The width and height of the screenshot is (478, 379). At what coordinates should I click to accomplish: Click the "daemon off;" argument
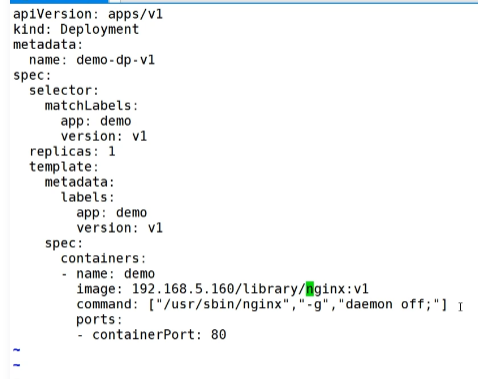(390, 304)
